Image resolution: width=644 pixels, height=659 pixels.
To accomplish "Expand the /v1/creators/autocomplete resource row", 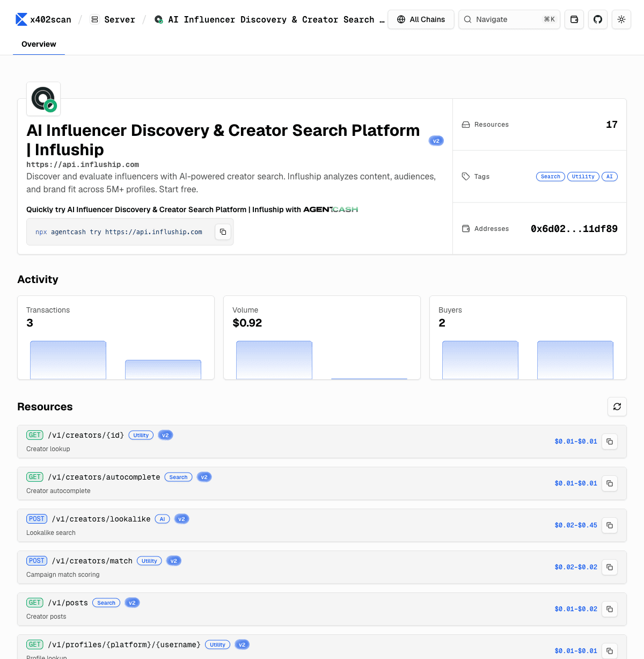I will [322, 483].
